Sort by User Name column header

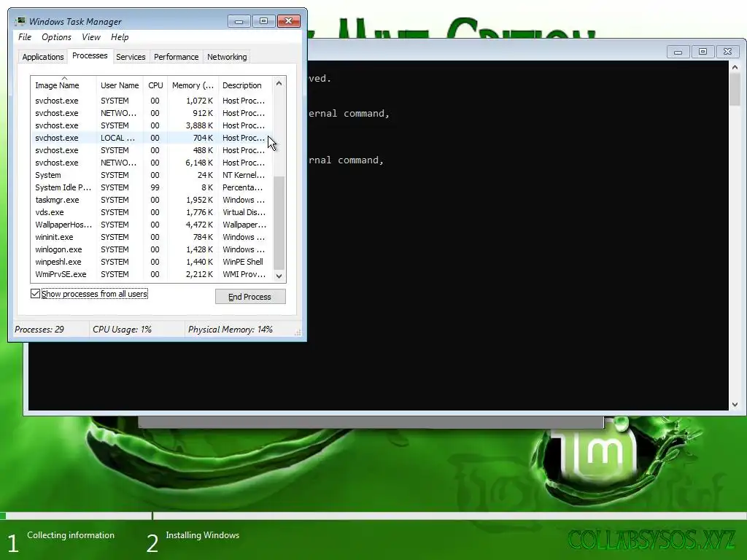(120, 85)
